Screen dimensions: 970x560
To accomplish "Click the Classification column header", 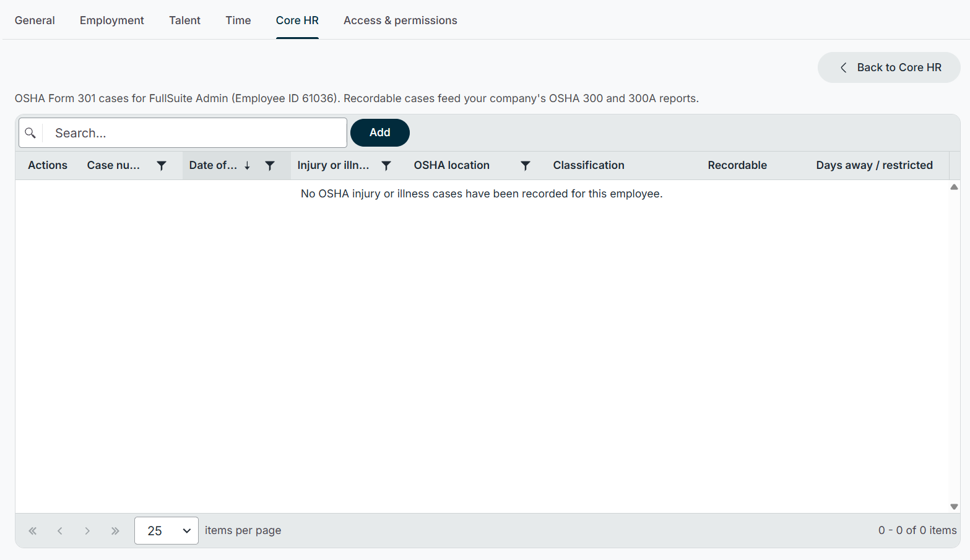I will click(x=589, y=165).
